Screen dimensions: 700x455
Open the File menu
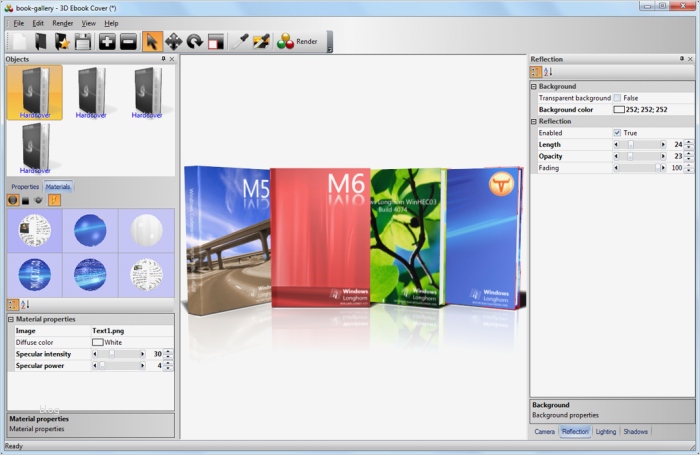19,23
